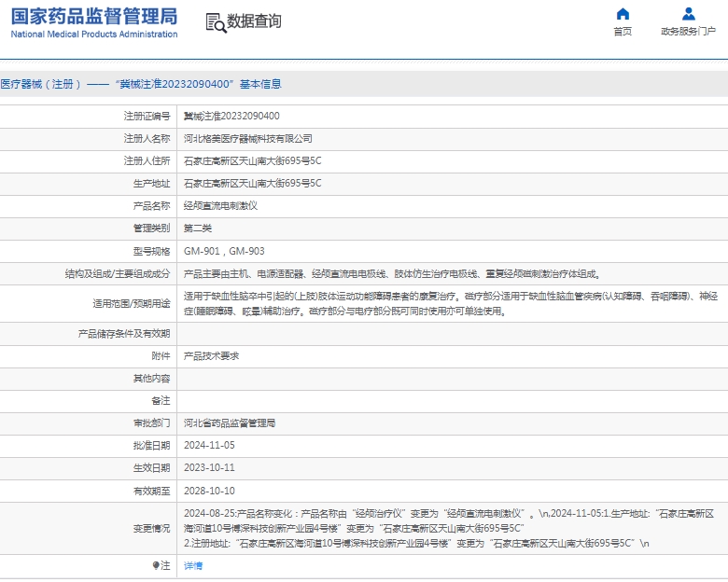Select the 生产地址 address value
Screen dimensions: 728x582
(253, 184)
